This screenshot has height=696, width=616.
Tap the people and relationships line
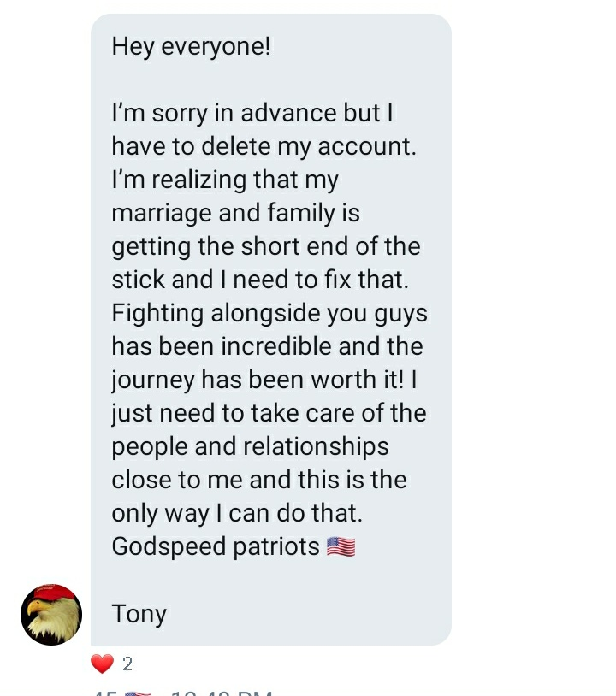[250, 446]
